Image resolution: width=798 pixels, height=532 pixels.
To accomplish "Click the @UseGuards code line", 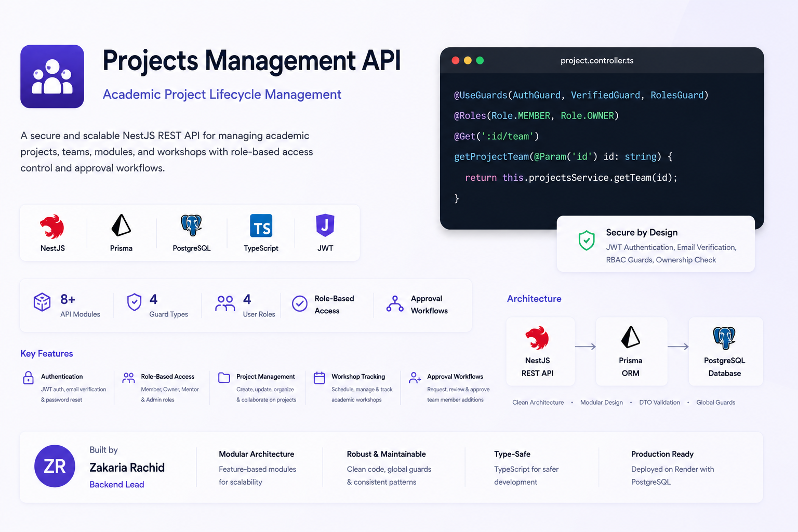I will [581, 95].
